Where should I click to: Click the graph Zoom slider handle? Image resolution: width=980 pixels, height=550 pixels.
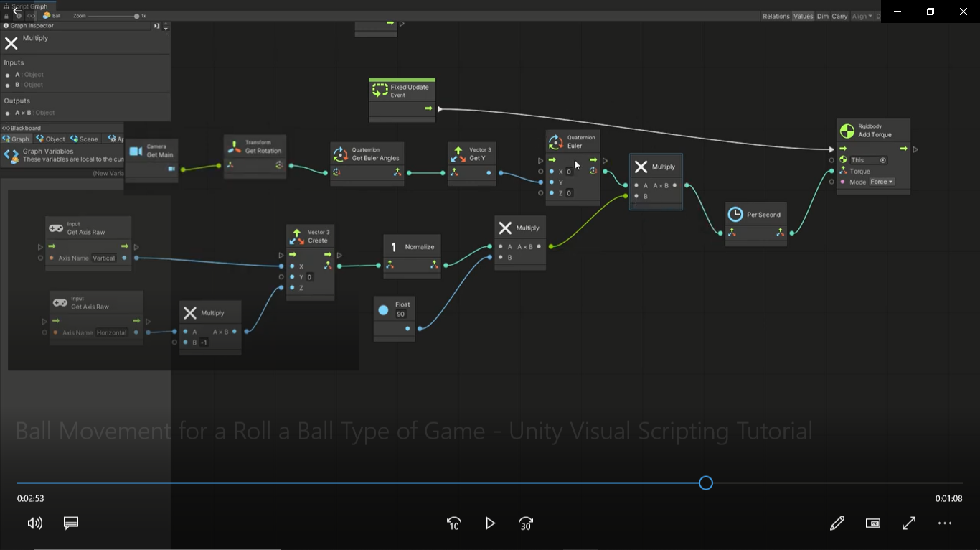pyautogui.click(x=136, y=16)
